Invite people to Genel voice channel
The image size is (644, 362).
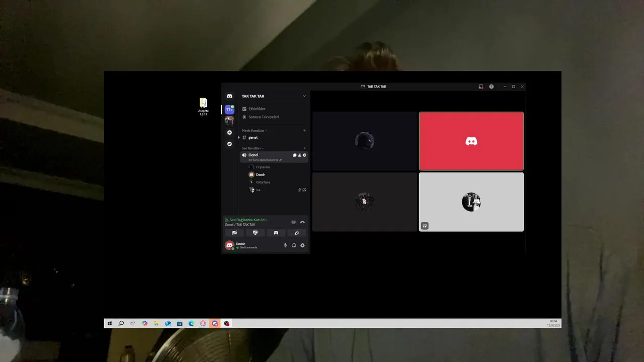(x=299, y=155)
